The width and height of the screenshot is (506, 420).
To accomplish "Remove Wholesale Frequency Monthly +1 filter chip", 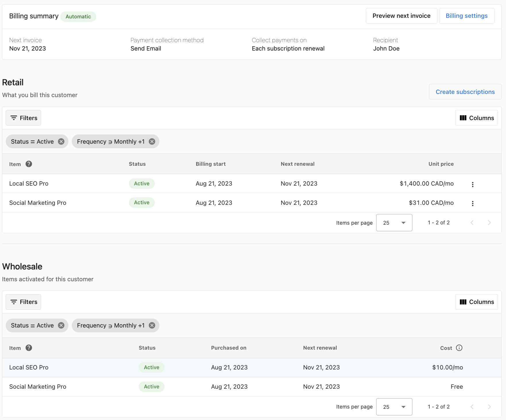I will pyautogui.click(x=152, y=325).
